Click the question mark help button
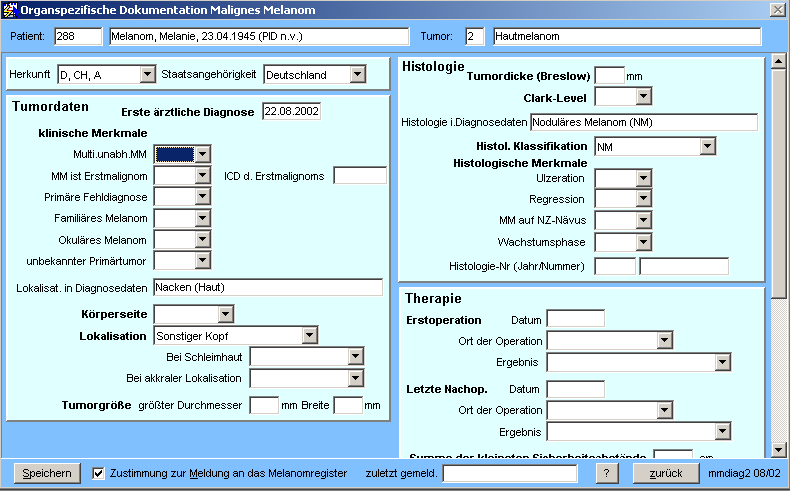 pos(607,473)
